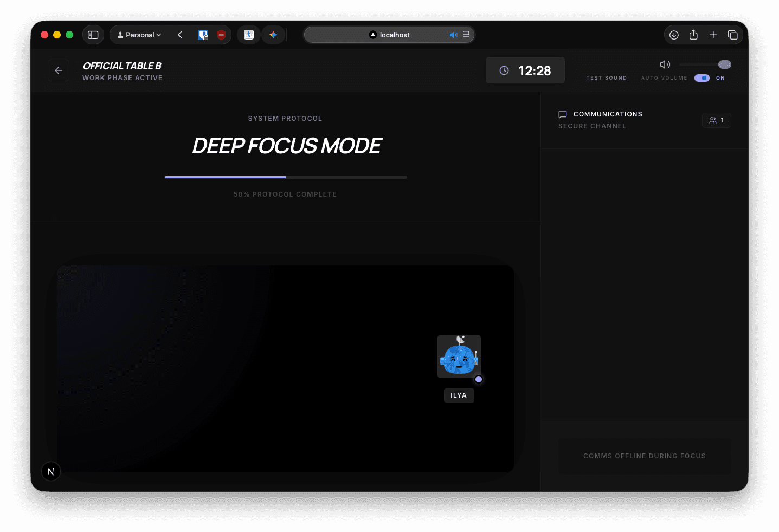This screenshot has width=779, height=532.
Task: Open the Share menu in Safari
Action: 693,35
